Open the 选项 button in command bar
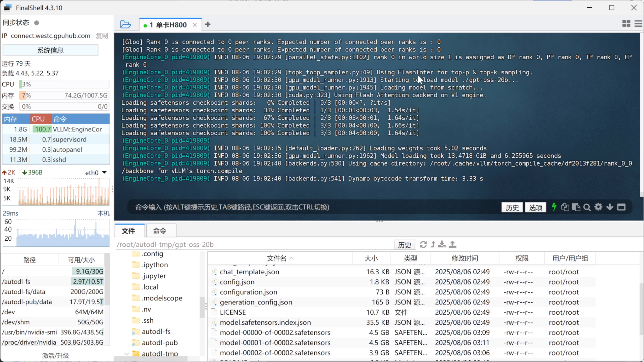 pyautogui.click(x=535, y=207)
